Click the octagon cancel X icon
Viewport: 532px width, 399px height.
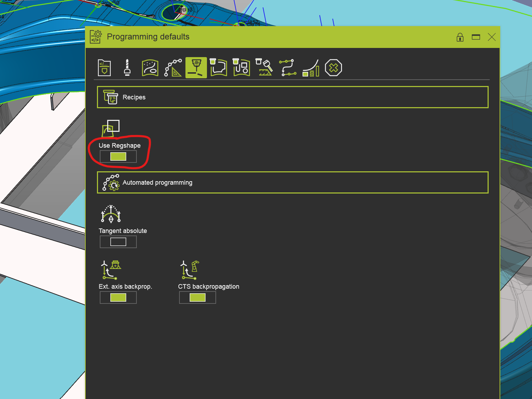tap(334, 68)
